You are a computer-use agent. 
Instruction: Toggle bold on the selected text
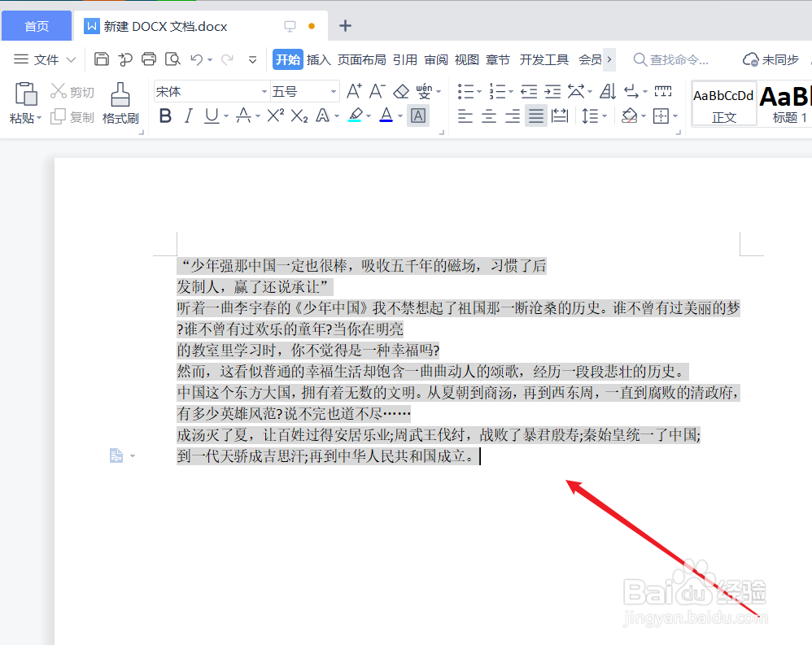pos(165,116)
